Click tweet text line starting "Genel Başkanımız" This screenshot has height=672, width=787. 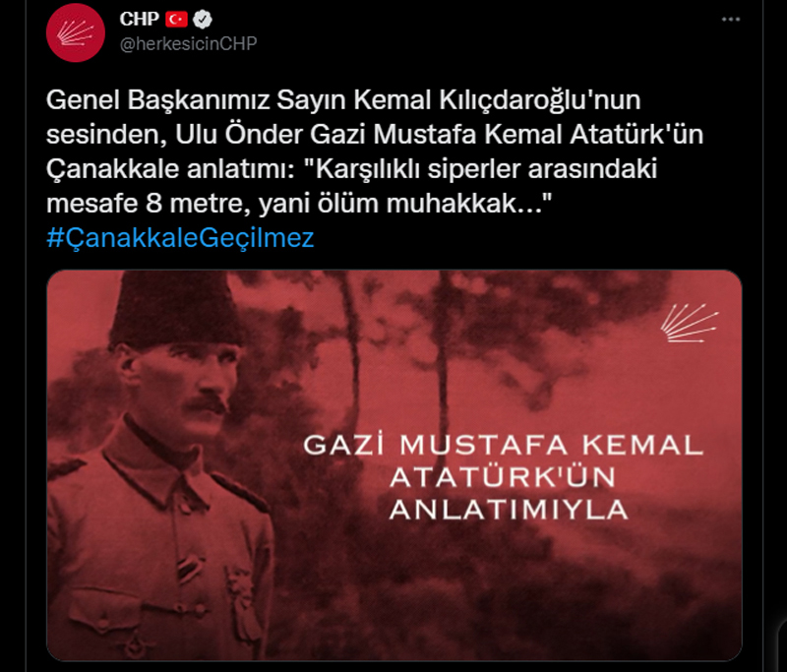tap(343, 100)
